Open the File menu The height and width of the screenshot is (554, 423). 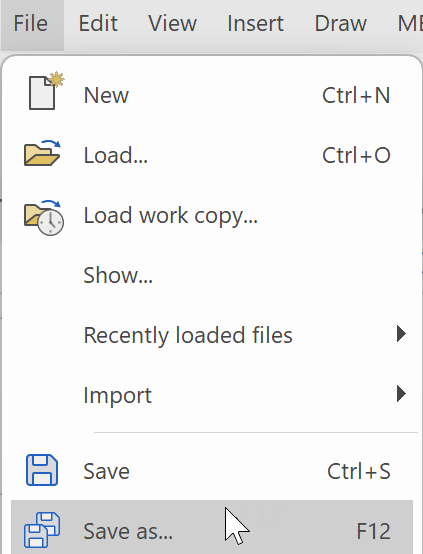coord(31,24)
